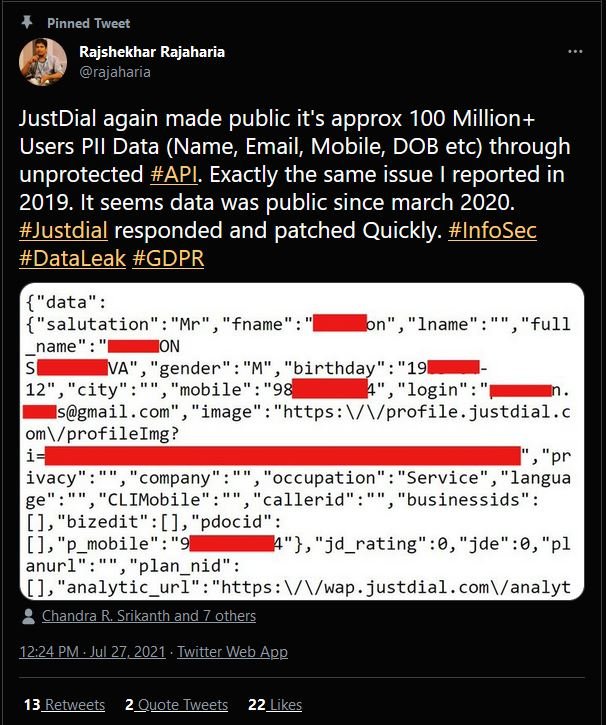
Task: Click the tagged people icon below the image
Action: coord(29,616)
